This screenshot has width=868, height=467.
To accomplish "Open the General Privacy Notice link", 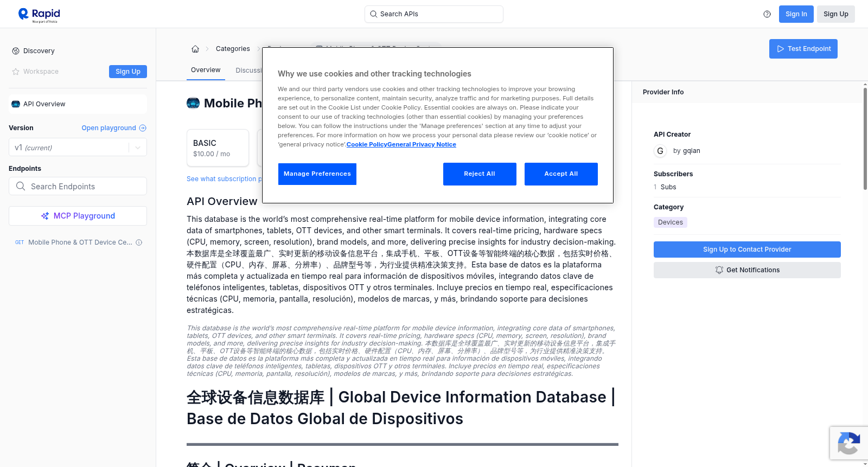I will 422,144.
